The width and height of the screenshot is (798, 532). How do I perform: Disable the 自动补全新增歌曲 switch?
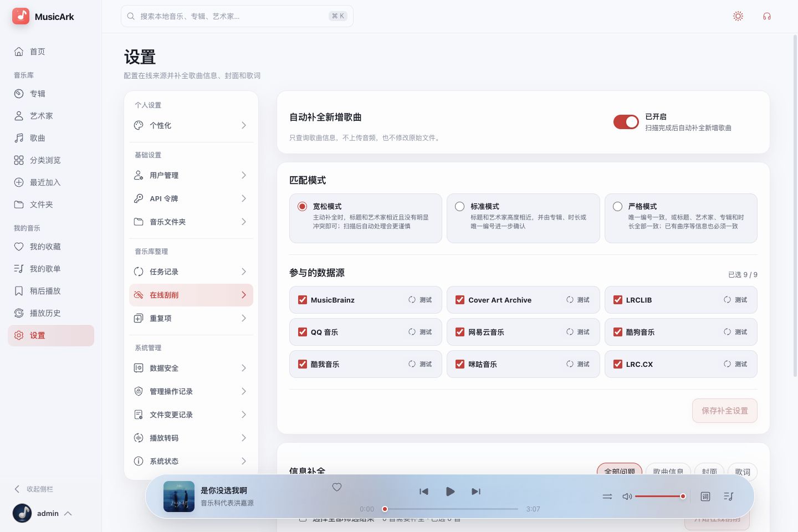point(626,122)
